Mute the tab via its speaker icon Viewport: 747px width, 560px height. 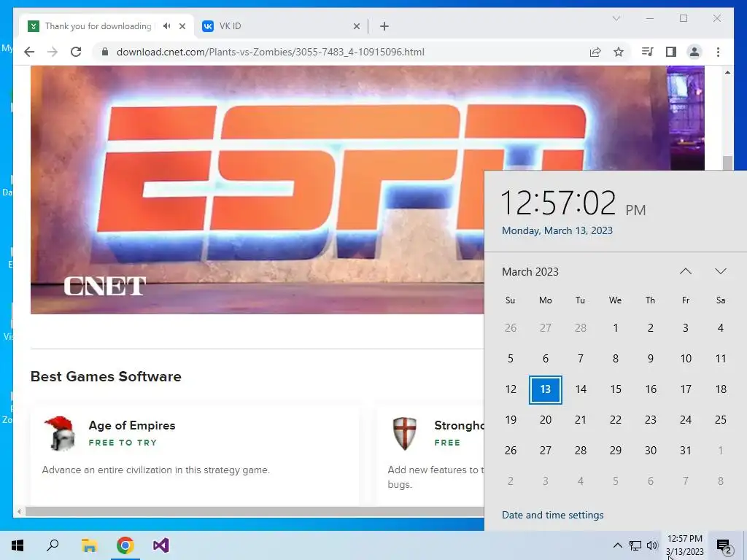(166, 26)
